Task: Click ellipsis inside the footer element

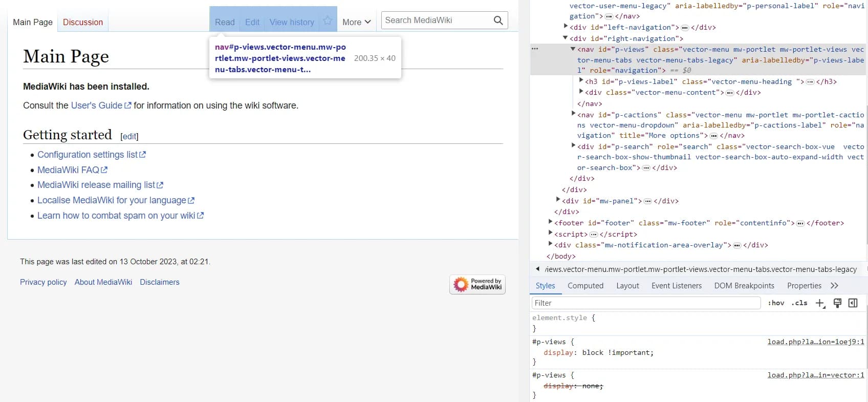Action: pos(800,223)
